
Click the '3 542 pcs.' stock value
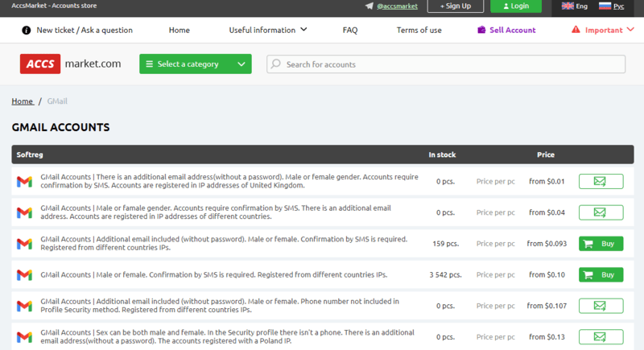(x=446, y=275)
